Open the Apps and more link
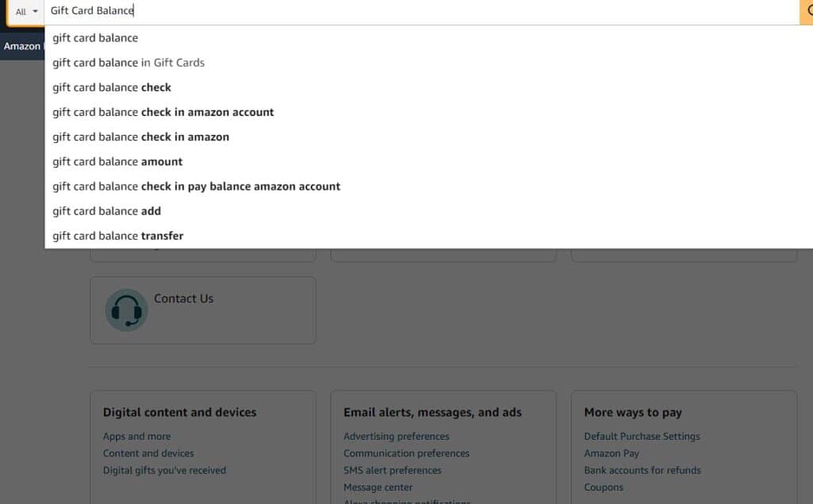The height and width of the screenshot is (504, 813). 137,437
